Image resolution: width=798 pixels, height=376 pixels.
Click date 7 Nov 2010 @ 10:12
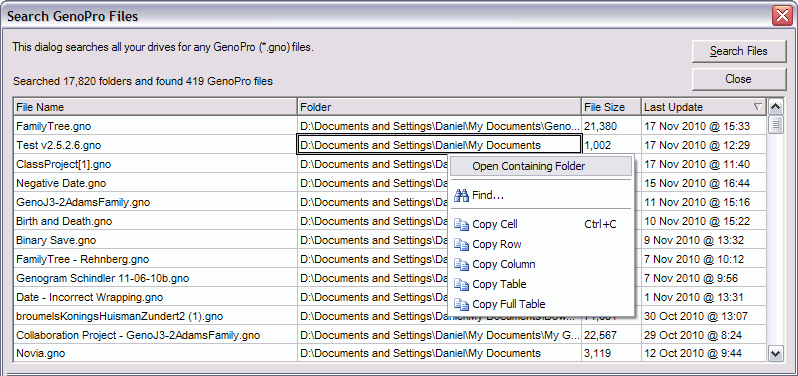(x=694, y=259)
